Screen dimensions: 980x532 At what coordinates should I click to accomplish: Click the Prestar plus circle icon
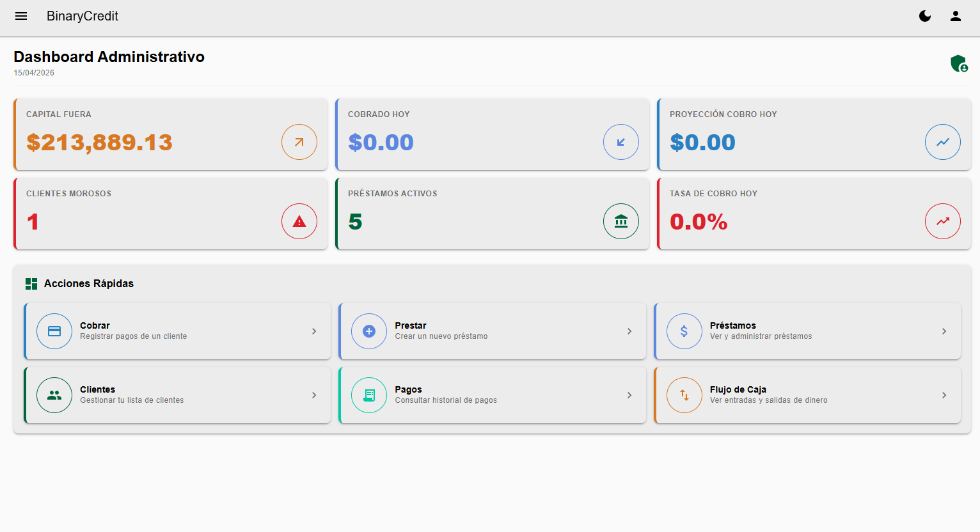[x=369, y=331]
